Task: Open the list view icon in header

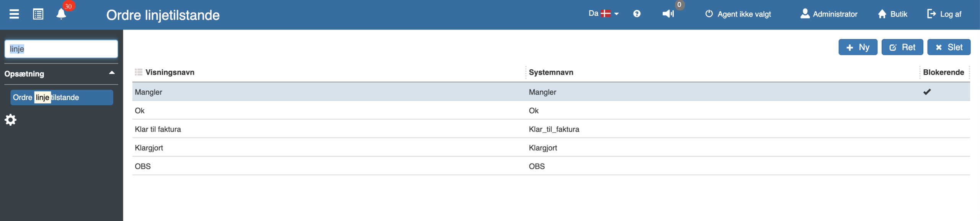Action: [x=38, y=14]
